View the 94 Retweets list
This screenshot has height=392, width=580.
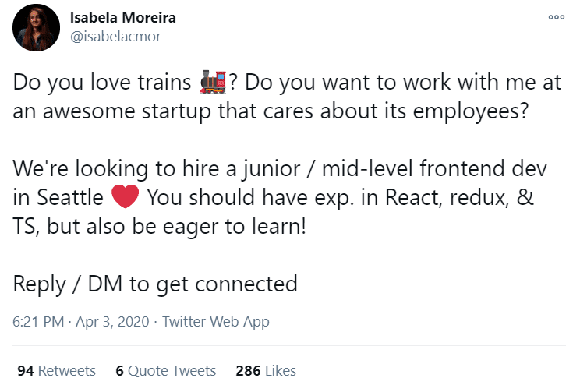pos(56,370)
